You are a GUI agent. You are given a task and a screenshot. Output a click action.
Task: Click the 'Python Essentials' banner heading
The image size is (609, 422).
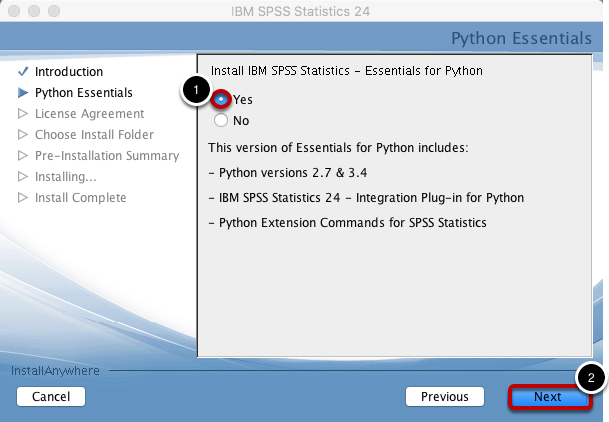click(521, 38)
